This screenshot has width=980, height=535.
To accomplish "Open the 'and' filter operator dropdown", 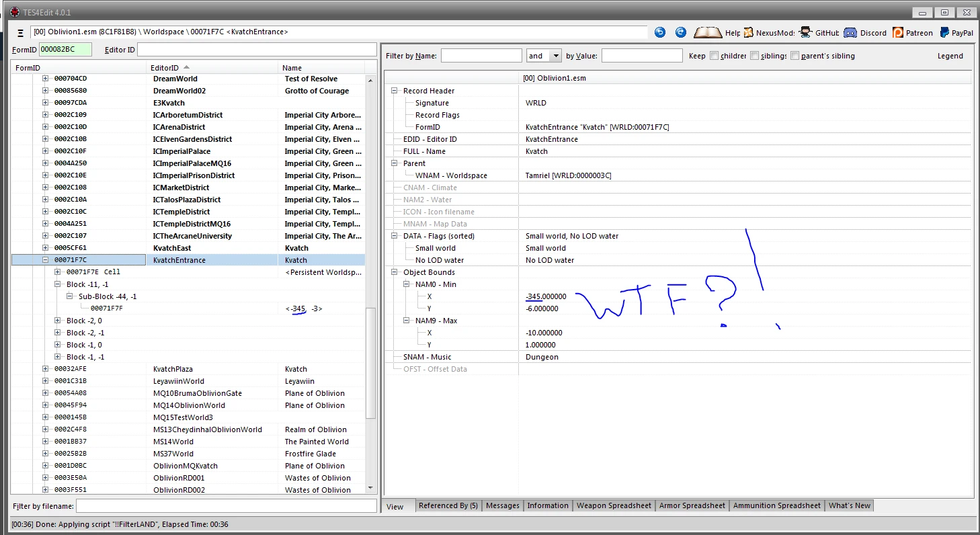I will [x=555, y=56].
